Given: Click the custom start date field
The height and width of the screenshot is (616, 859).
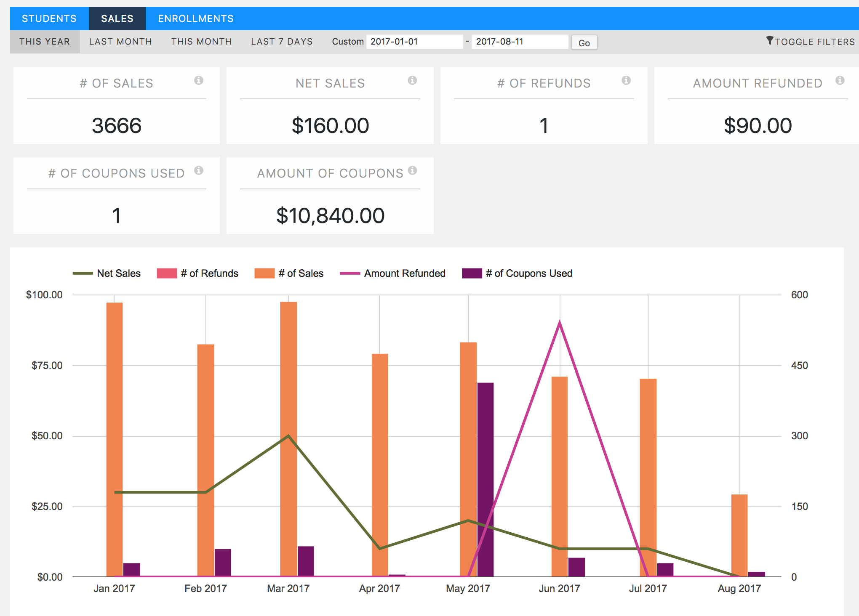Looking at the screenshot, I should [x=414, y=42].
